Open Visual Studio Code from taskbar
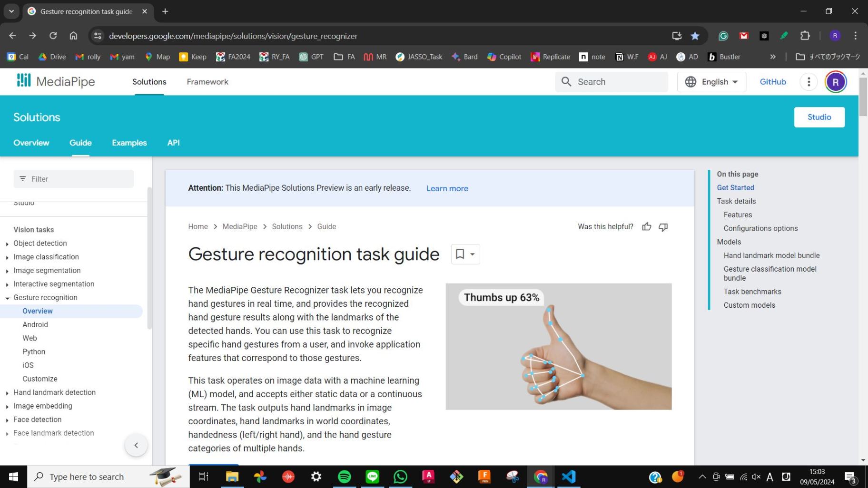868x488 pixels. (569, 477)
